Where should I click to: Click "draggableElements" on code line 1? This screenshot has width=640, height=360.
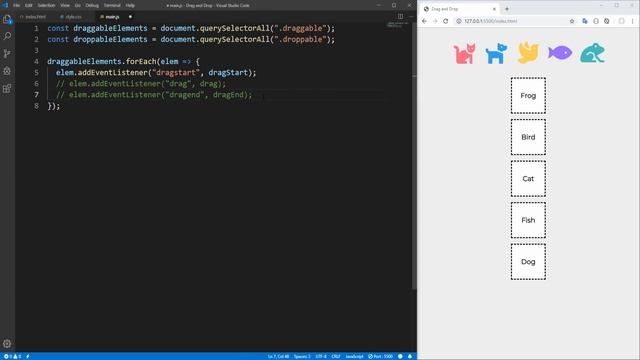click(110, 28)
